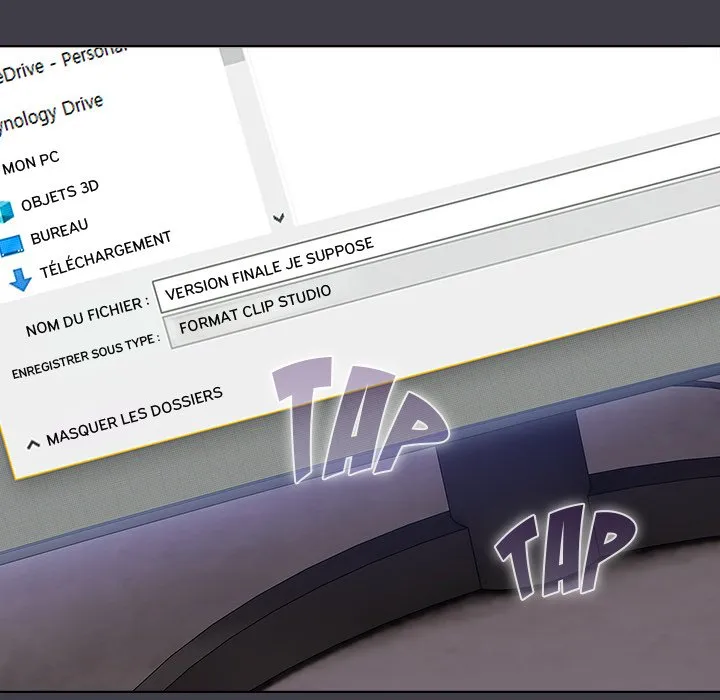The image size is (720, 700).
Task: Click the MASQUER LES DOSSIERS text
Action: click(135, 415)
